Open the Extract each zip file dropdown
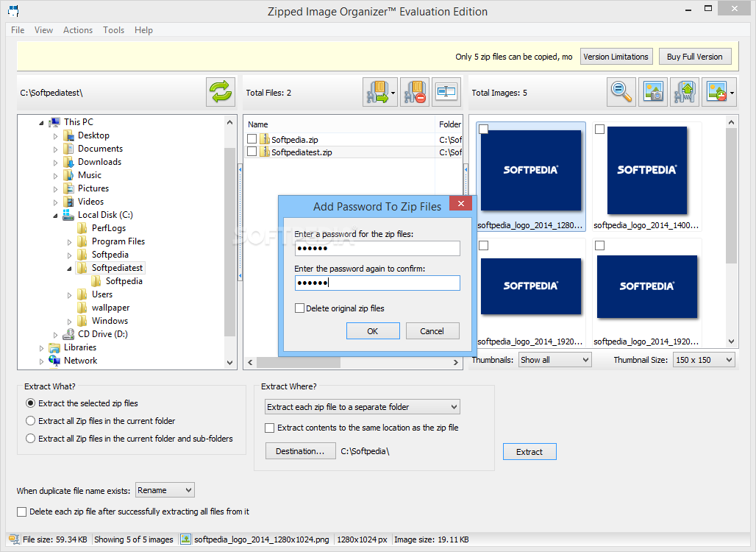This screenshot has height=552, width=756. click(x=362, y=407)
